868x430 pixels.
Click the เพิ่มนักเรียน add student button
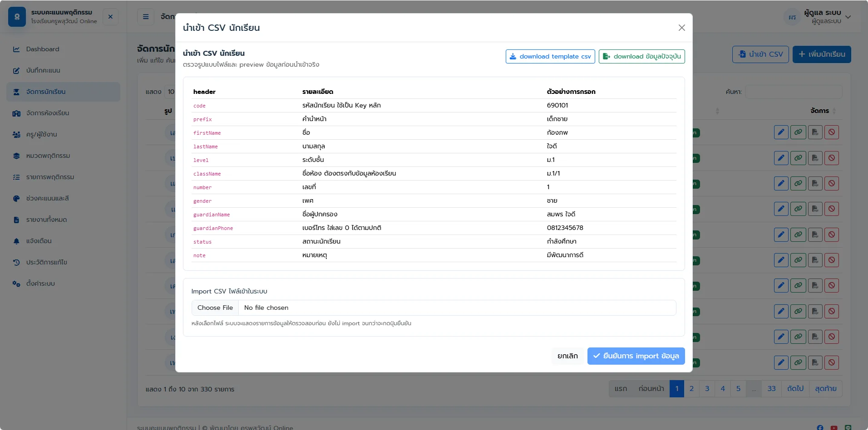(x=822, y=54)
